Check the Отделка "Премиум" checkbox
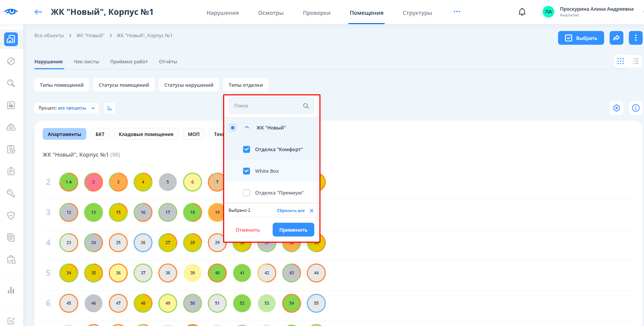Image resolution: width=644 pixels, height=326 pixels. click(247, 193)
